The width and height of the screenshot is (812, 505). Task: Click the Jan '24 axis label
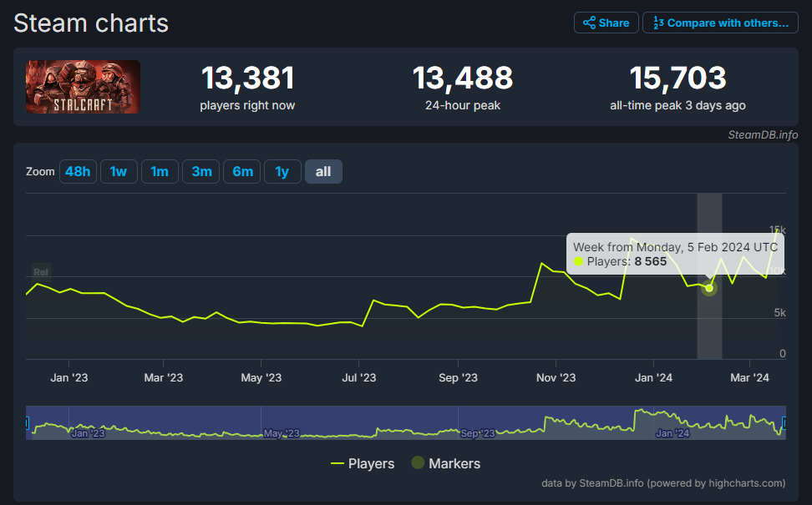(653, 378)
